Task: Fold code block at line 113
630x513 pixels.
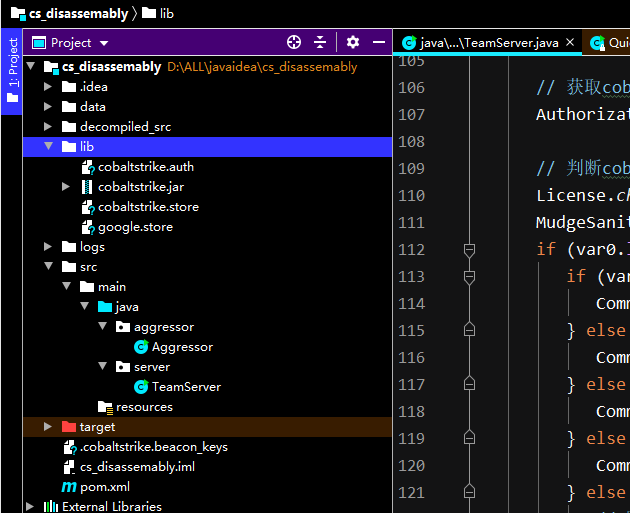Action: pos(469,277)
